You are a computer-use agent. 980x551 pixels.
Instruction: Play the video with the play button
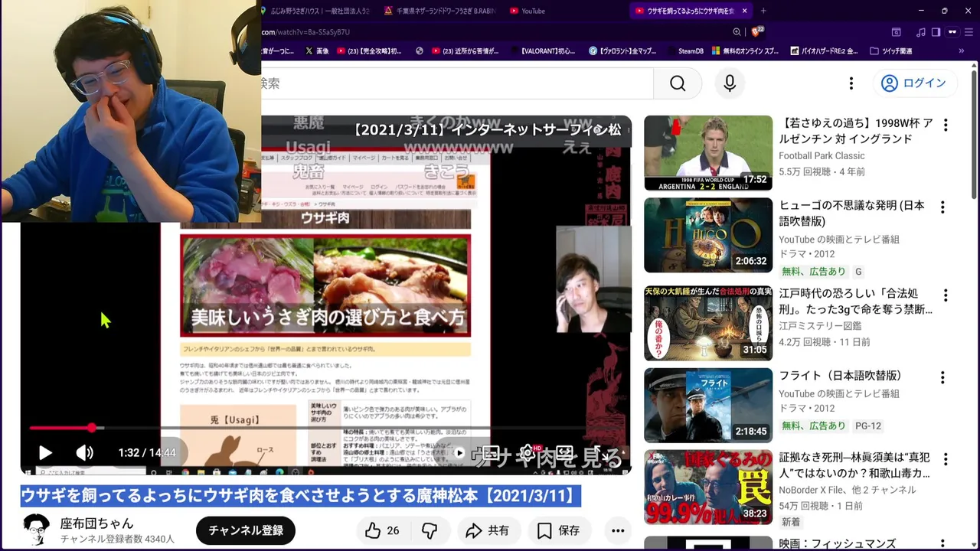tap(45, 452)
